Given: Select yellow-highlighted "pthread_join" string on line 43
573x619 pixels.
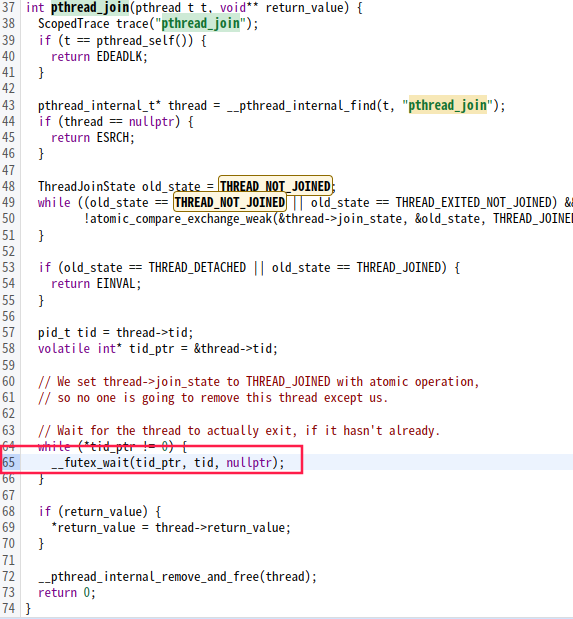Looking at the screenshot, I should pyautogui.click(x=447, y=105).
